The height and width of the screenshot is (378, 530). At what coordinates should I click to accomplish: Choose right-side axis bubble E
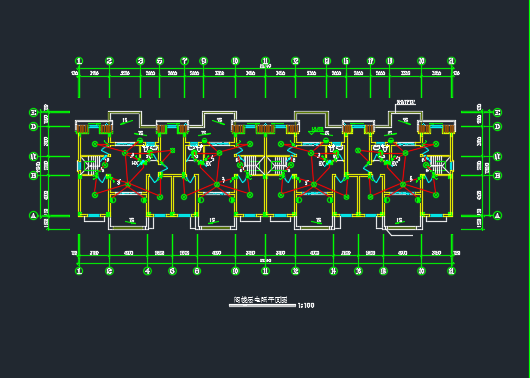coord(497,112)
